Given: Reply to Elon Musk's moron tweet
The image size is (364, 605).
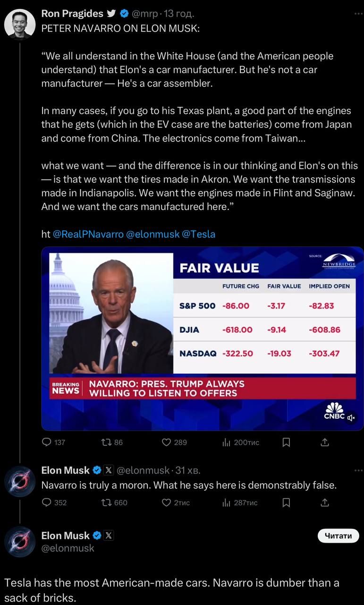Looking at the screenshot, I should click(x=47, y=503).
